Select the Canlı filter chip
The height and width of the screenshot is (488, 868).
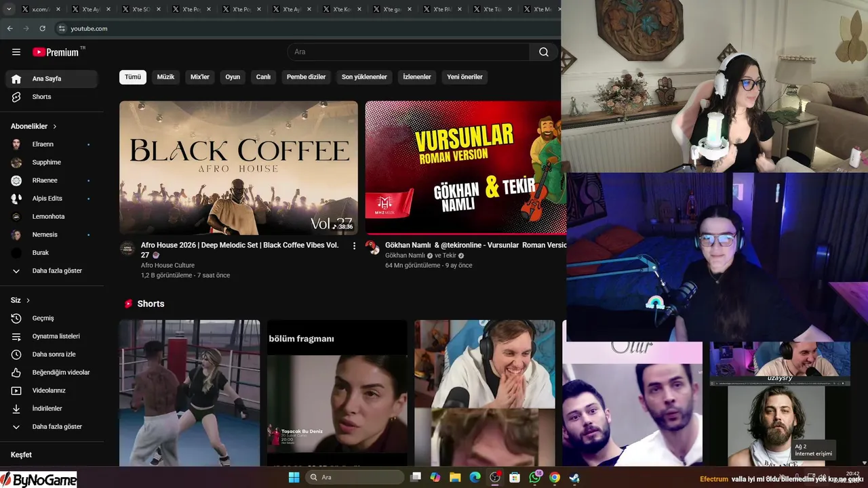(263, 77)
